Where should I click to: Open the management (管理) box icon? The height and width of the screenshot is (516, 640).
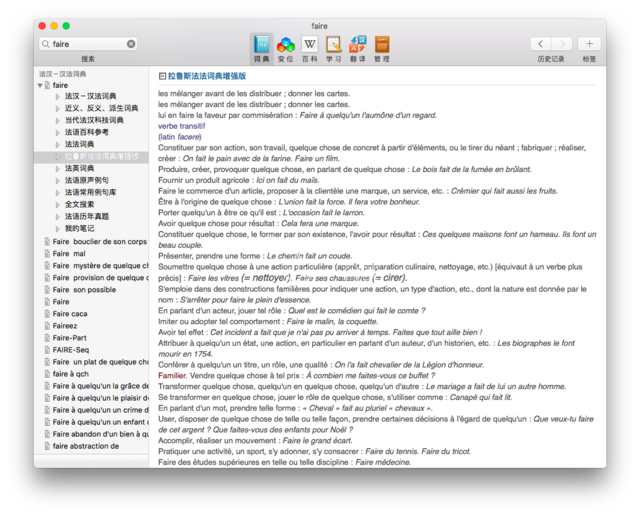382,44
